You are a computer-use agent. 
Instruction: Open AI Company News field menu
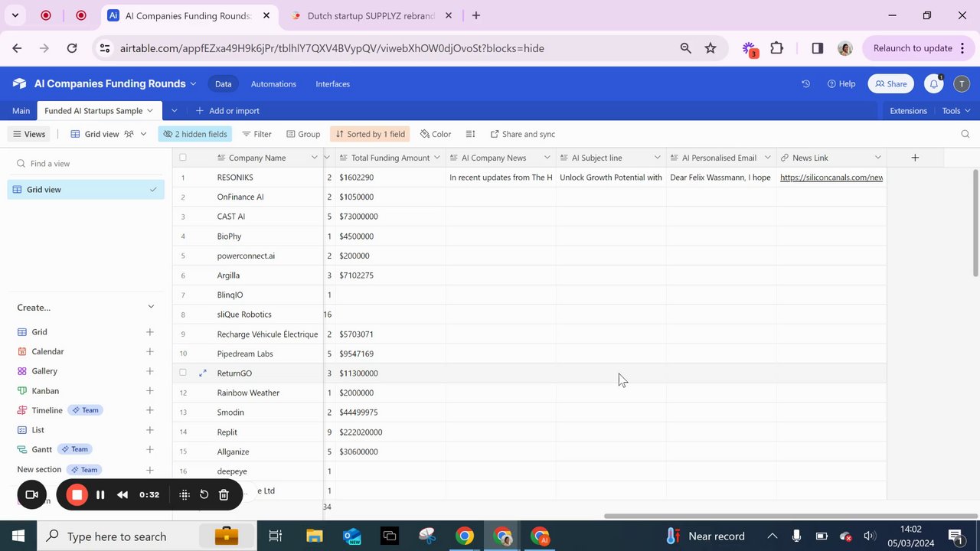pyautogui.click(x=547, y=158)
